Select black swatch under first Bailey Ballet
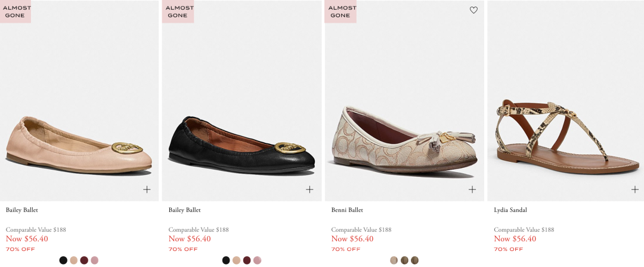This screenshot has height=267, width=644. click(x=63, y=260)
